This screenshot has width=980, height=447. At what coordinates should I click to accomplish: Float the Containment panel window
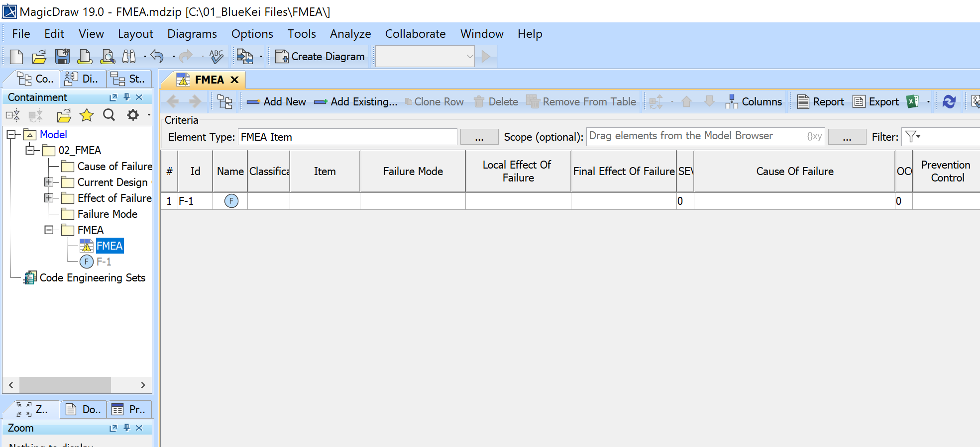pos(113,97)
